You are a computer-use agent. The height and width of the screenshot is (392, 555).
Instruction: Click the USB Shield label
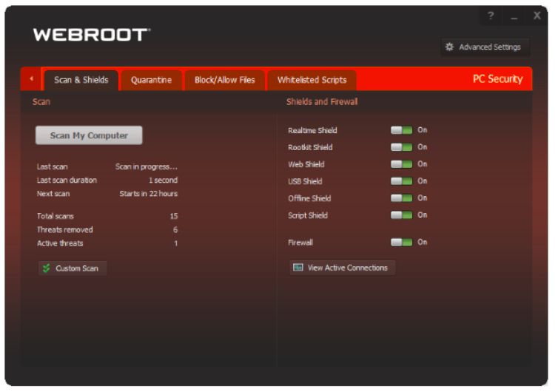tap(305, 181)
